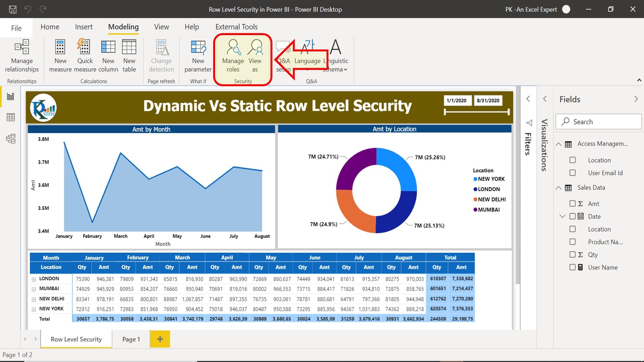Toggle the User Email Id checkbox
The image size is (644, 362).
(572, 172)
